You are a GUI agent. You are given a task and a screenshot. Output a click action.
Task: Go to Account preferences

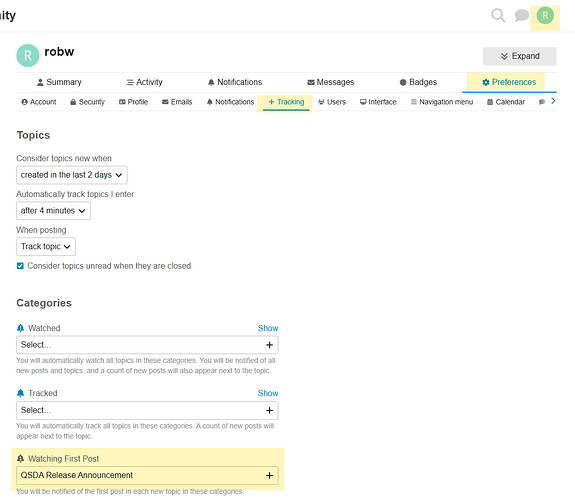(39, 102)
